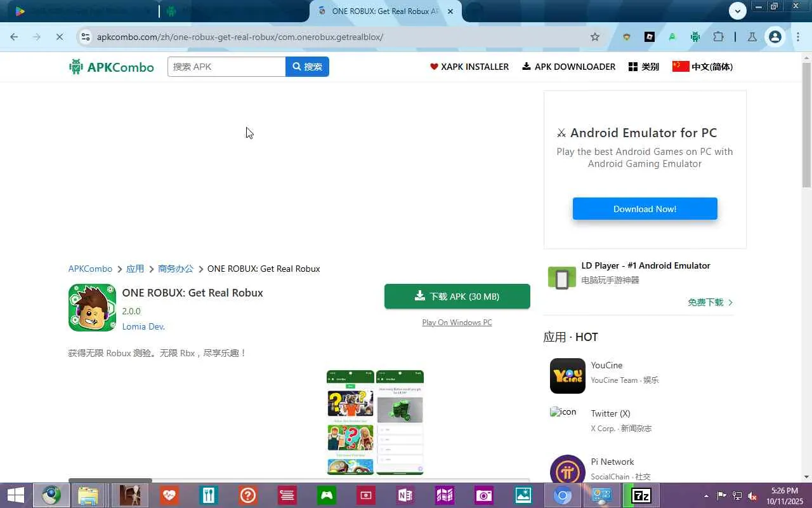Open the Chrome profile avatar
This screenshot has width=812, height=508.
tap(775, 37)
